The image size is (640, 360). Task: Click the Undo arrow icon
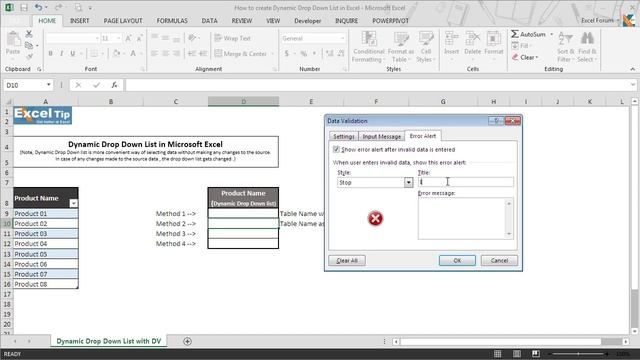38,7
